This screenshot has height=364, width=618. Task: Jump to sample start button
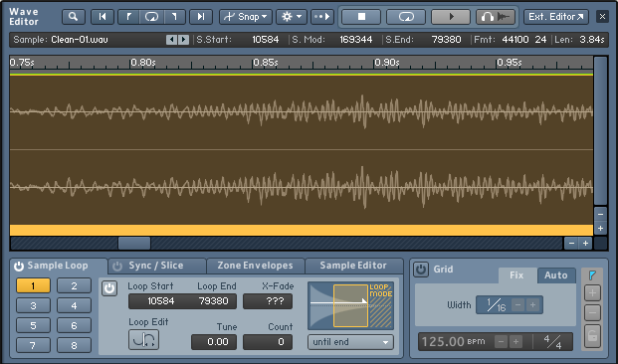point(103,17)
